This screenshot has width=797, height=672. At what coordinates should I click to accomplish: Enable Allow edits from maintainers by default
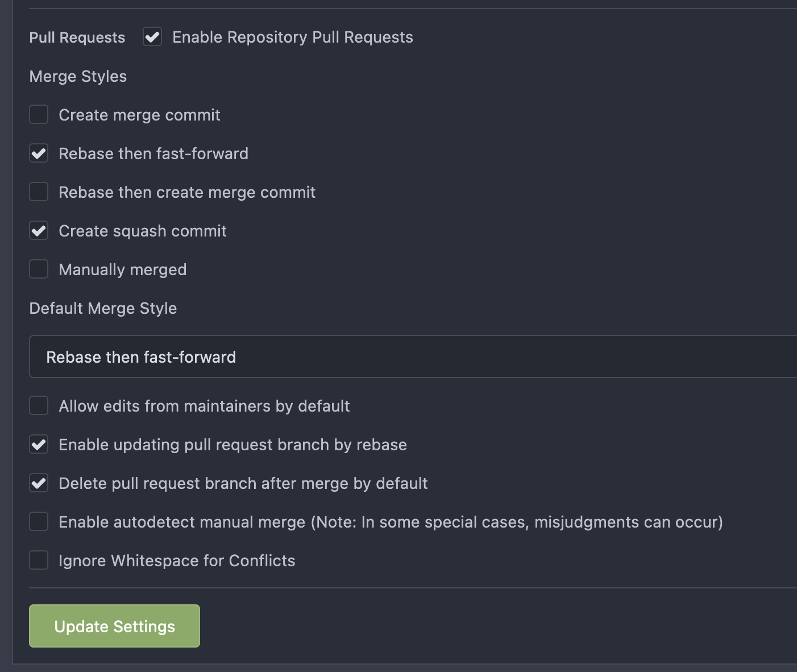coord(38,406)
